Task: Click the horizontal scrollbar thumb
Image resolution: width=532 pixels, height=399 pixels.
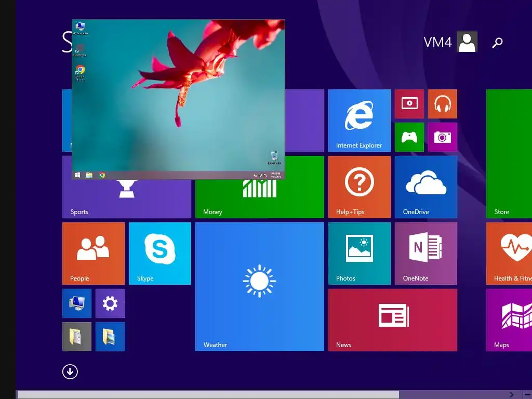Action: point(208,395)
